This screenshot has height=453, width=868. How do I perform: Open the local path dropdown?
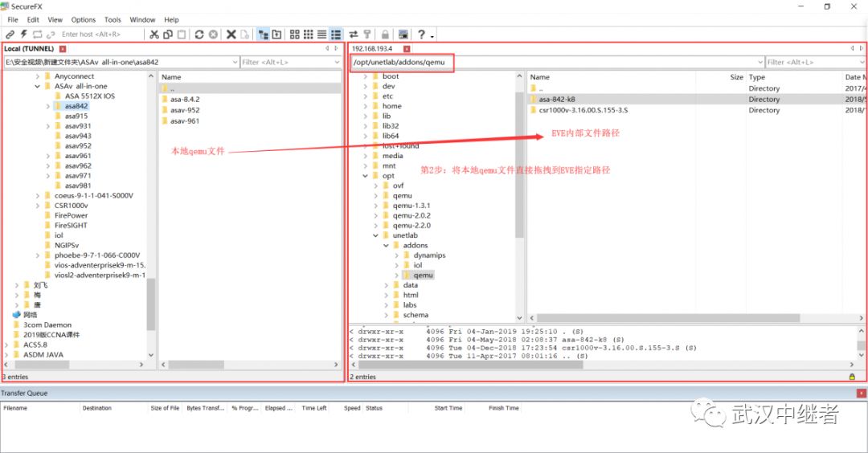235,62
